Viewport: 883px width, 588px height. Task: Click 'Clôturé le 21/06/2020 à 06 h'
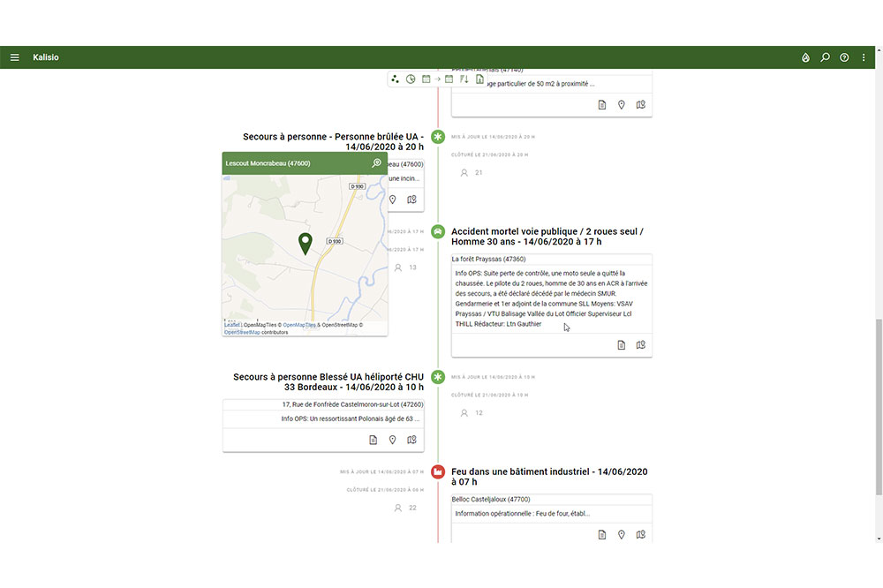tap(385, 490)
